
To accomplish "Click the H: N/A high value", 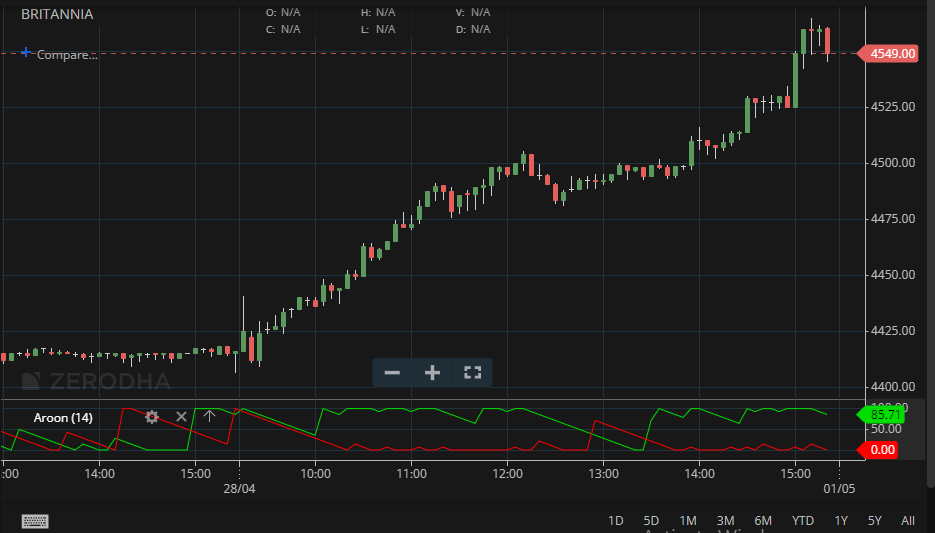I will pos(378,13).
